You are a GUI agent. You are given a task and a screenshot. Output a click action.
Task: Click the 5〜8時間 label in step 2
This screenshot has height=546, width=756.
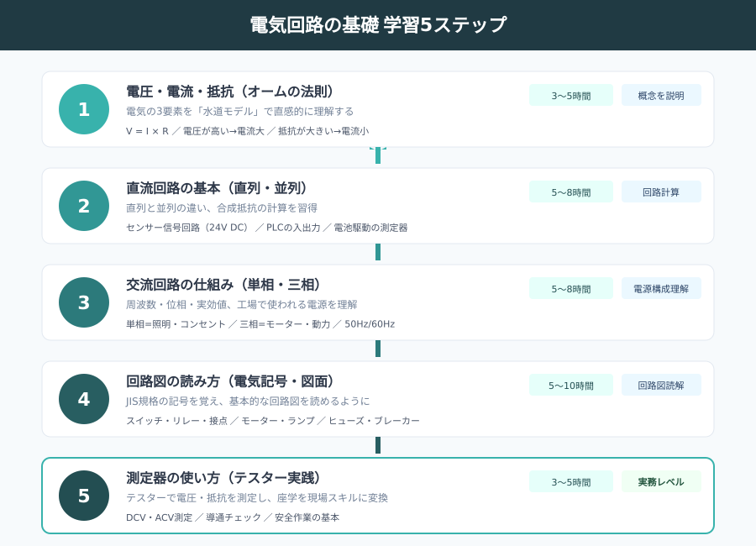570,192
